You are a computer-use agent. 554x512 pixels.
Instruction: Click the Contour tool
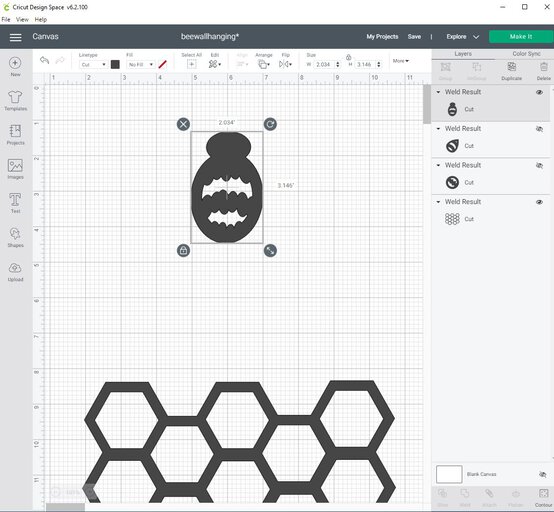coord(543,498)
